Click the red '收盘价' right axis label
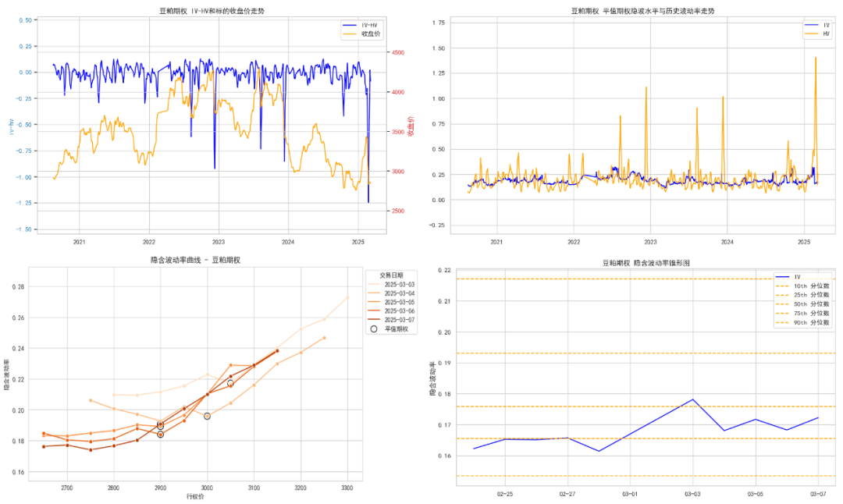This screenshot has width=843, height=504. pyautogui.click(x=411, y=126)
